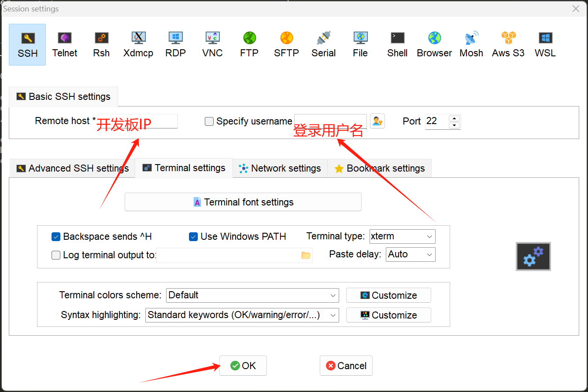Toggle Use Windows PATH checkbox
This screenshot has height=392, width=588.
(x=193, y=237)
